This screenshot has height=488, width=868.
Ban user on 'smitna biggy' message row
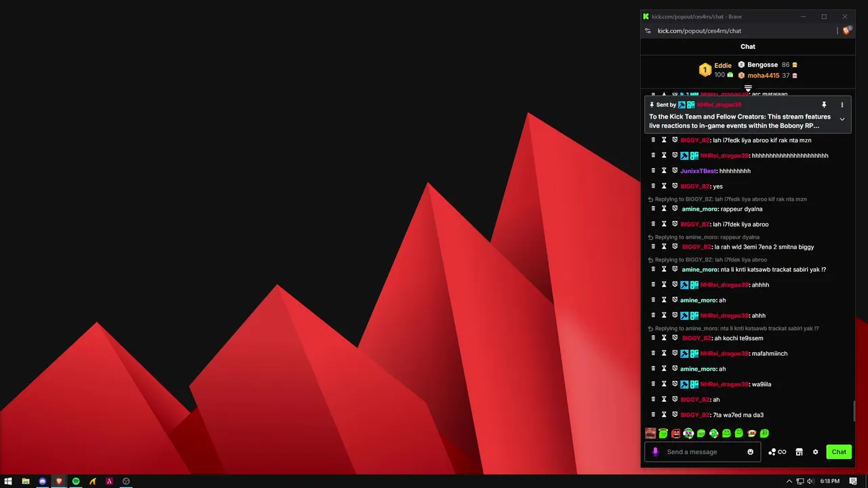click(675, 247)
